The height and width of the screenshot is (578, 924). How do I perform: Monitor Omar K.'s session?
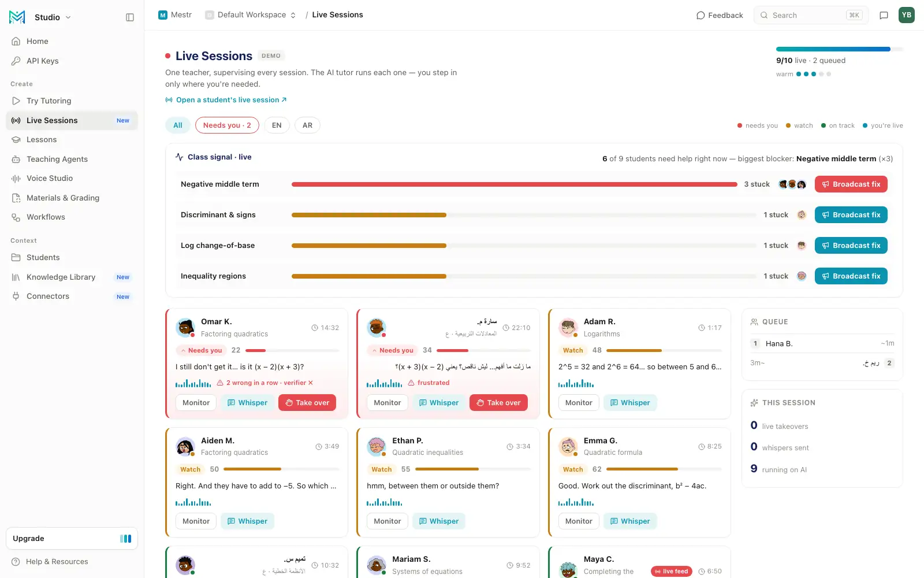196,403
